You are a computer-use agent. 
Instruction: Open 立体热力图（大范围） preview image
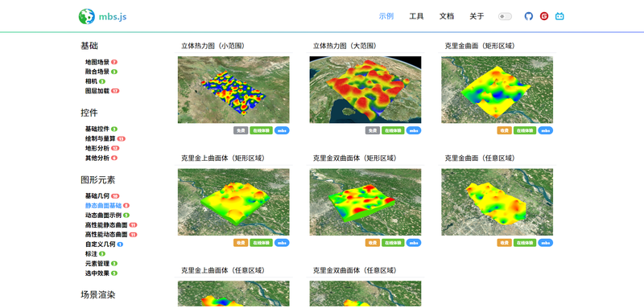[x=365, y=89]
